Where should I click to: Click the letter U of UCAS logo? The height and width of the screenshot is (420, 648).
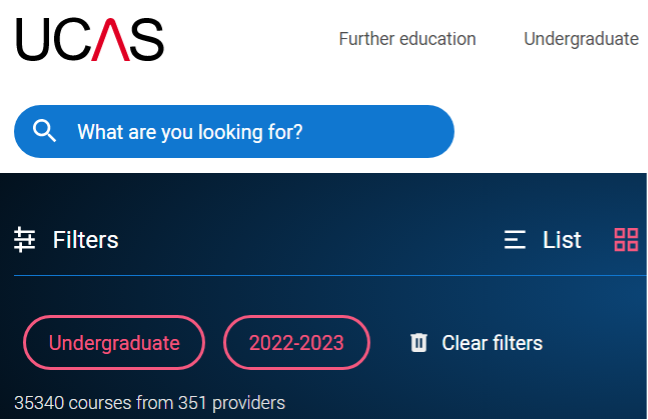(34, 40)
